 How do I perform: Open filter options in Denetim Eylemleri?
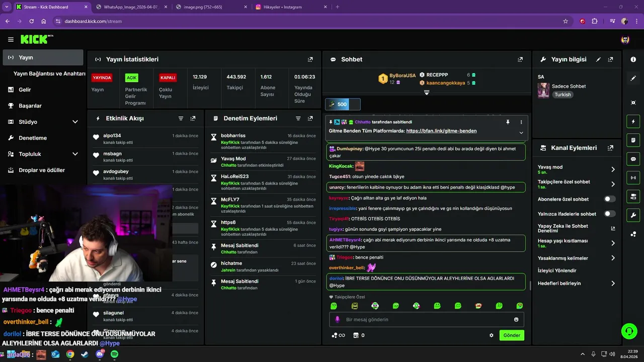pos(298,119)
